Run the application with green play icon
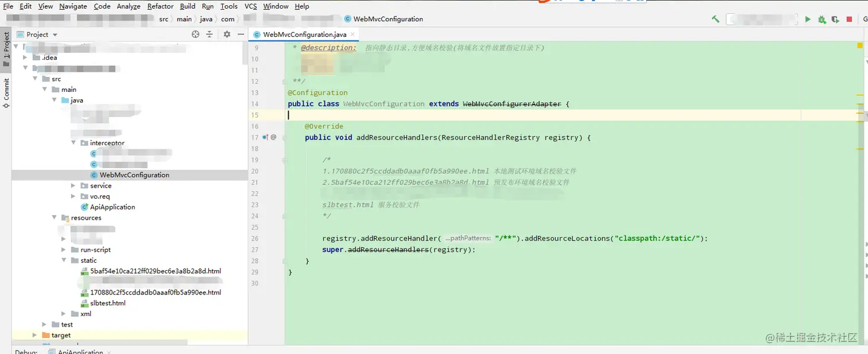The height and width of the screenshot is (354, 868). [x=808, y=19]
